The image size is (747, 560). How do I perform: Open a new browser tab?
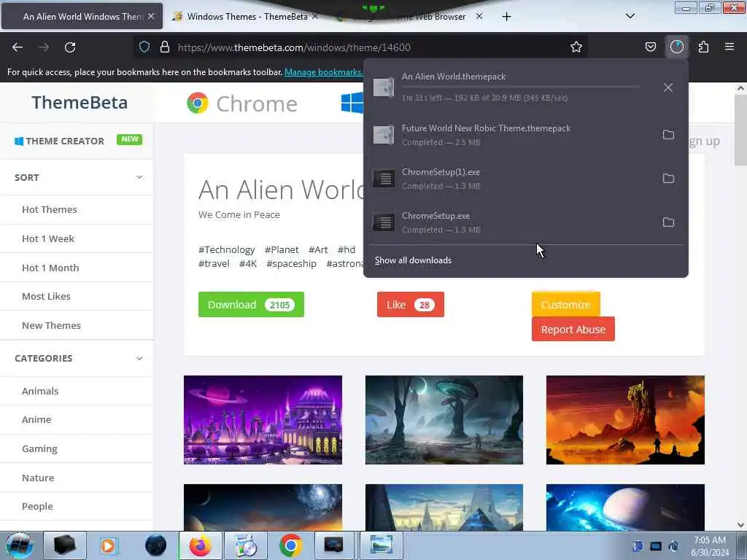[506, 17]
